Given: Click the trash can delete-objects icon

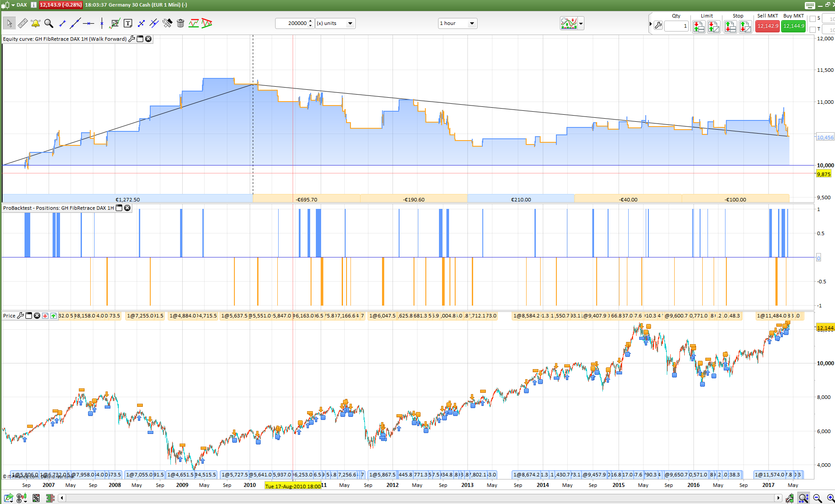Looking at the screenshot, I should [180, 23].
